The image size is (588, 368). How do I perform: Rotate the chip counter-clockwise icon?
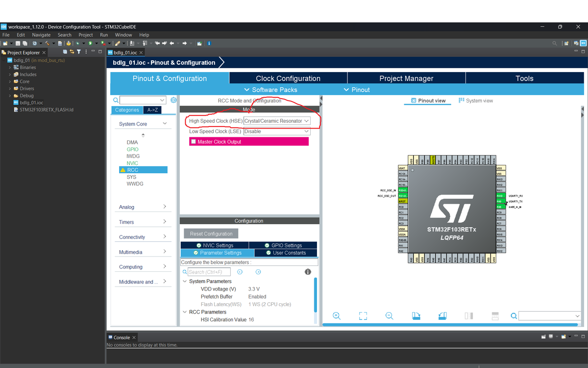point(442,316)
